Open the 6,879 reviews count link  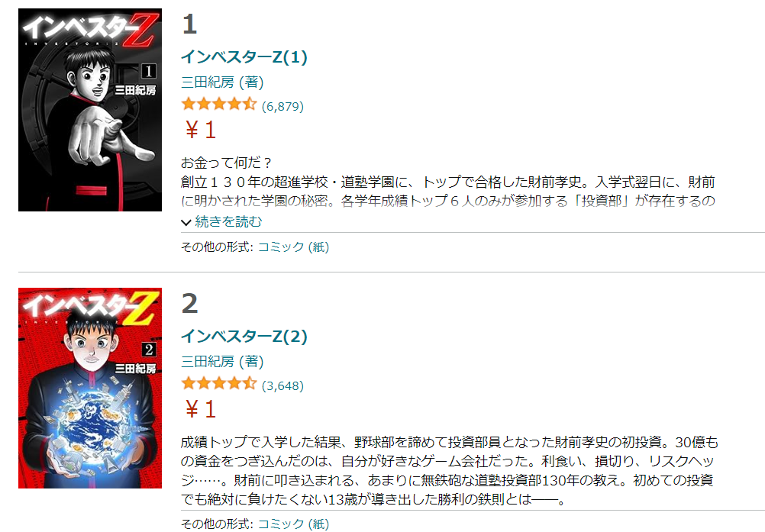pyautogui.click(x=282, y=106)
